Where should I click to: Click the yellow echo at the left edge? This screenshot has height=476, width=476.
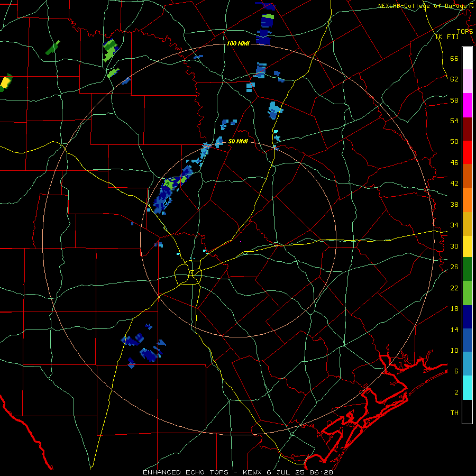click(5, 83)
